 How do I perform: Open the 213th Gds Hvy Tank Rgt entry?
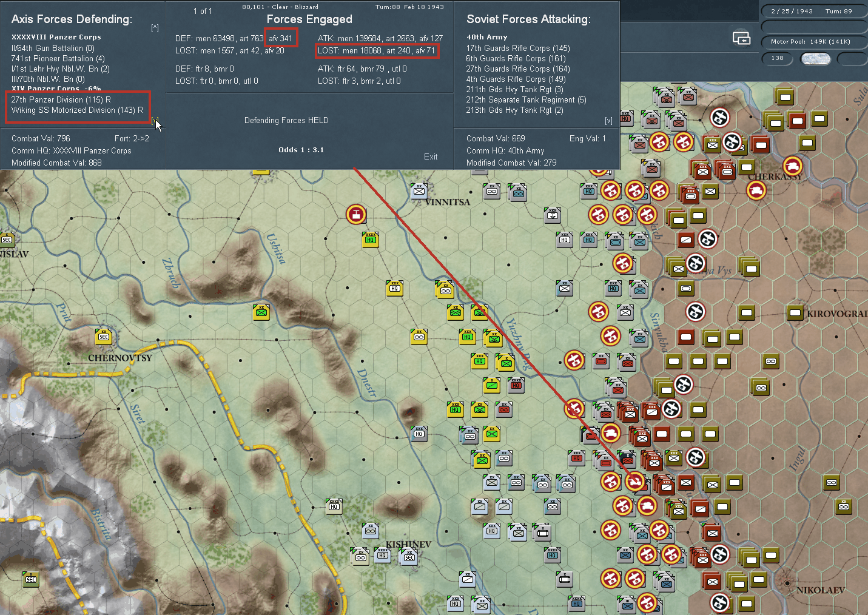pyautogui.click(x=514, y=110)
